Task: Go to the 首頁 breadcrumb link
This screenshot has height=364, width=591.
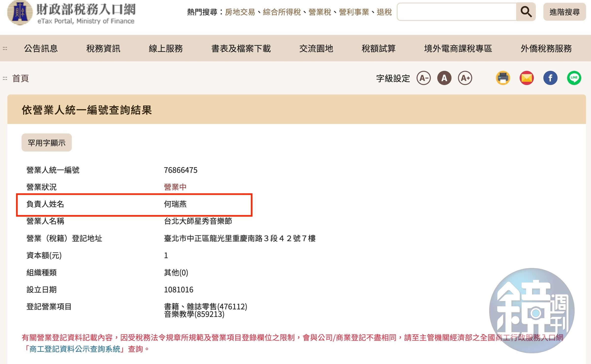Action: pyautogui.click(x=21, y=78)
